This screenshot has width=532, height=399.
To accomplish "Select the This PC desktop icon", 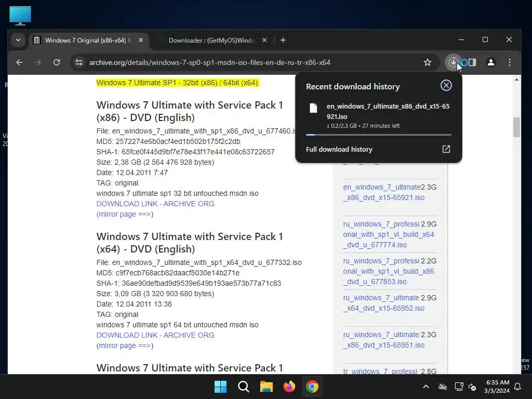I will (20, 15).
